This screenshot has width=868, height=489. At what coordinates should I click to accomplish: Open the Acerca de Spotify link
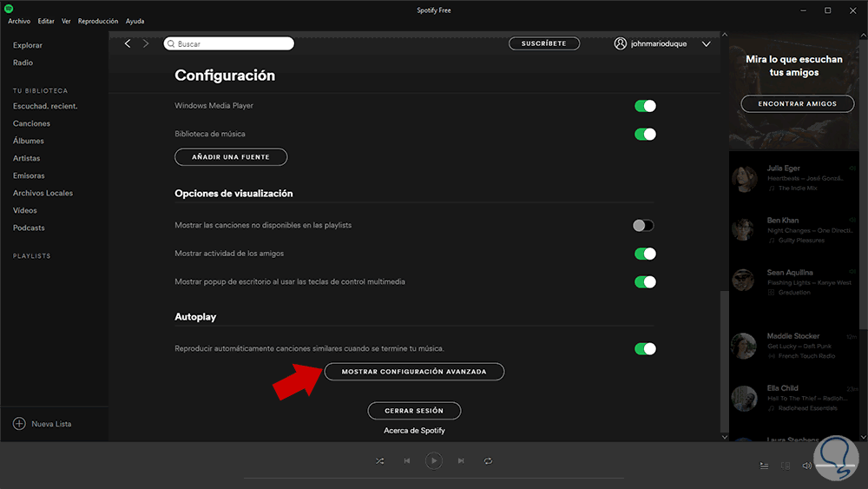coord(414,430)
